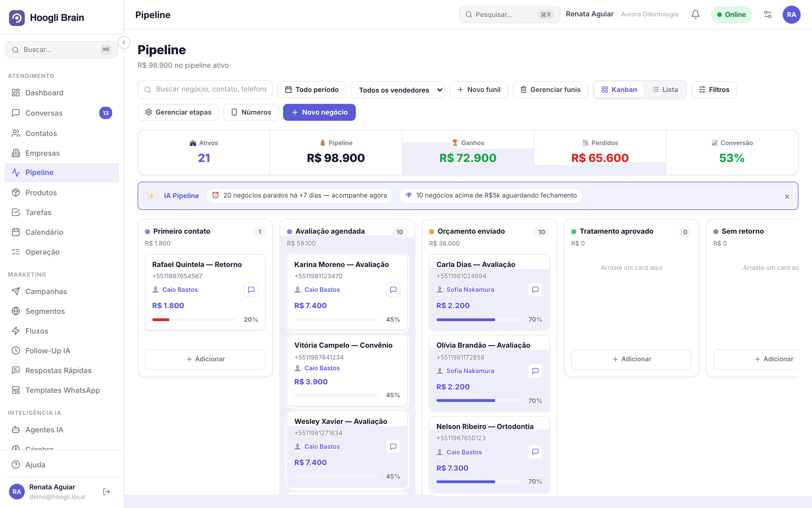The width and height of the screenshot is (812, 508).
Task: Add a card to Tratamento aprovado column
Action: tap(631, 359)
